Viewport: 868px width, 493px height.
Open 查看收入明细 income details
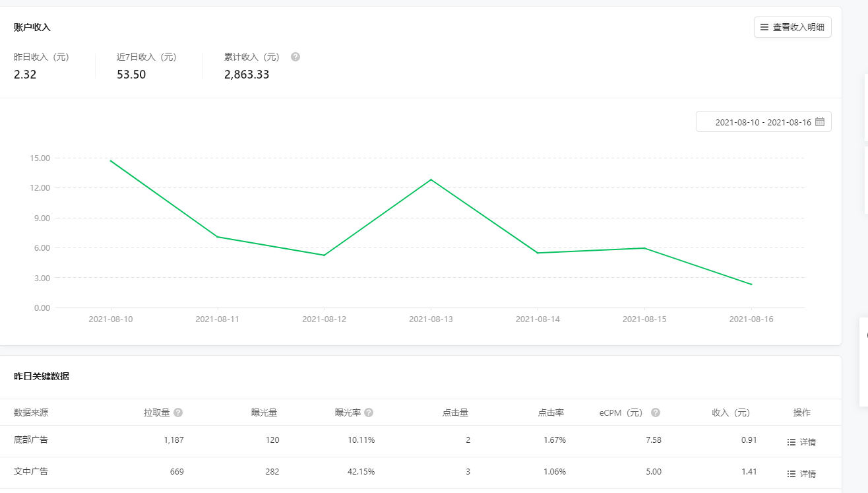coord(792,27)
